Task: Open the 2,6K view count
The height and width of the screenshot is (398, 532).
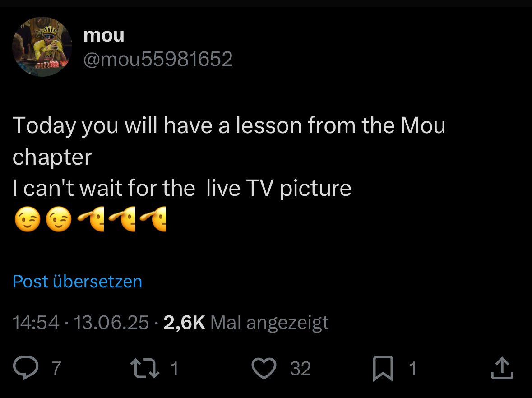Action: [184, 322]
